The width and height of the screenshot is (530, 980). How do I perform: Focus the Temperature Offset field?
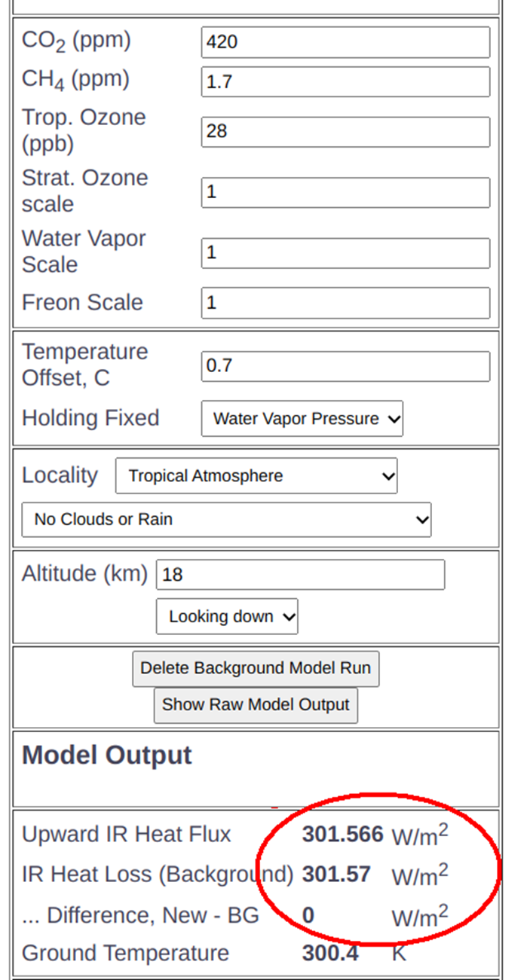(345, 366)
